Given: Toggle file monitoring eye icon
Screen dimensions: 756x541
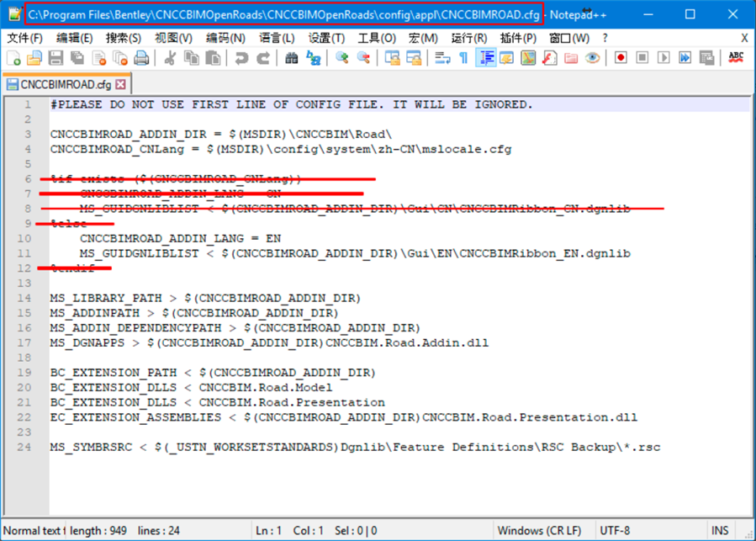Looking at the screenshot, I should [x=592, y=58].
